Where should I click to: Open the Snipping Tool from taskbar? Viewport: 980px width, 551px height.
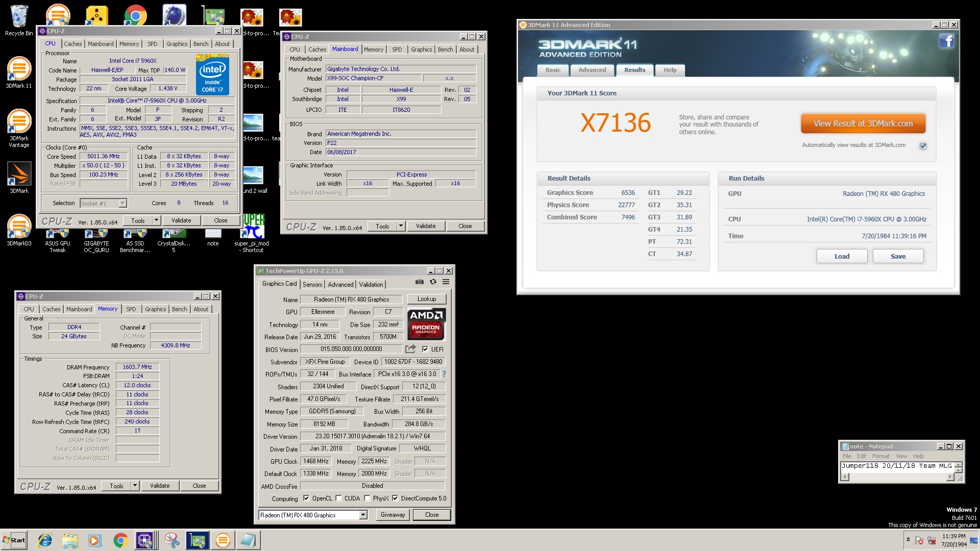coord(171,540)
